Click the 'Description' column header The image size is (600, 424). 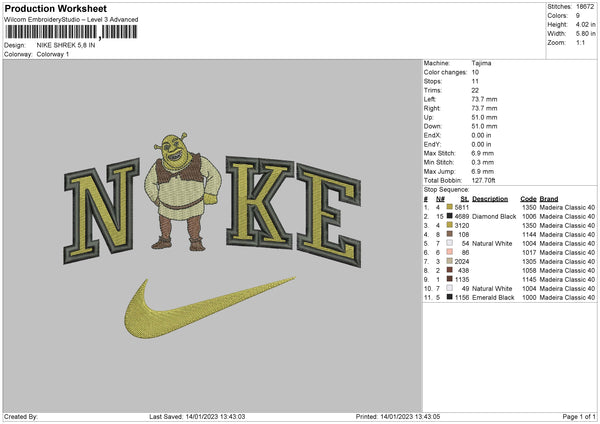[490, 199]
